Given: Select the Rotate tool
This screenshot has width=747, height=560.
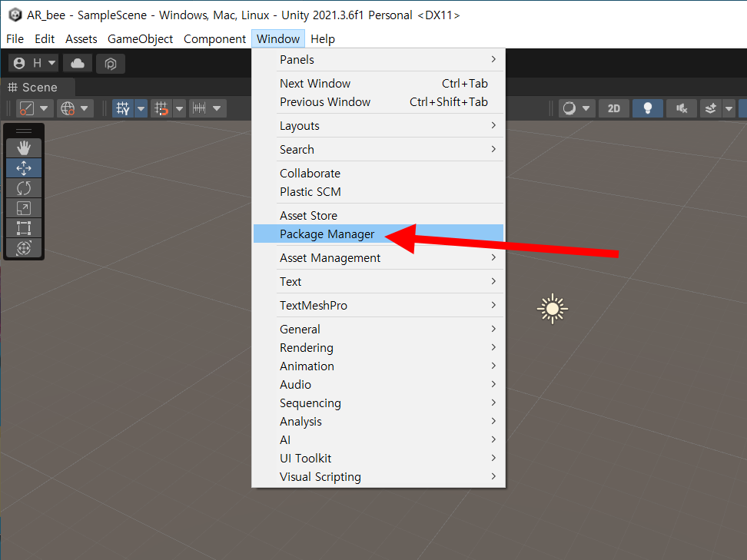Looking at the screenshot, I should coord(24,188).
